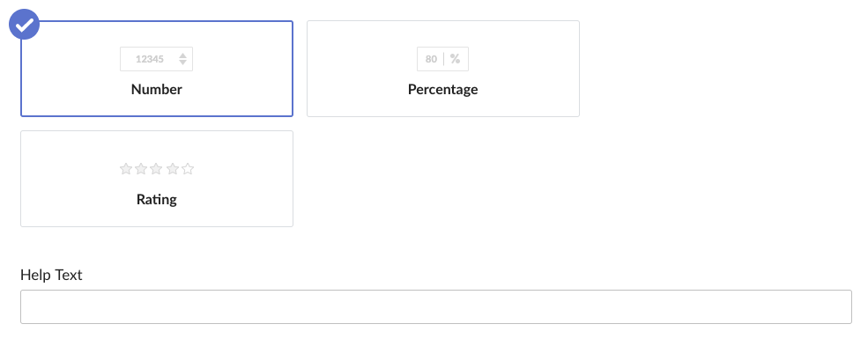
Task: Click the fifth star in Rating preview
Action: 188,169
